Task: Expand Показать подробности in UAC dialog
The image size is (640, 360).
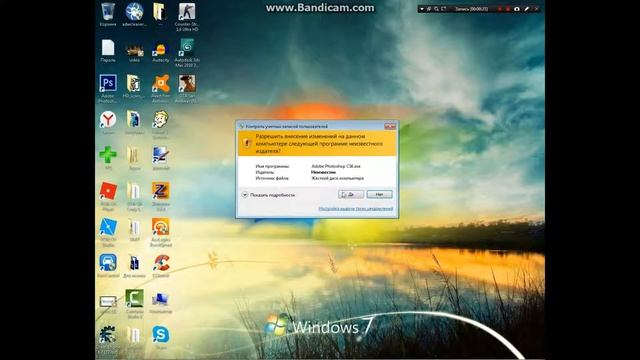Action: pos(268,195)
